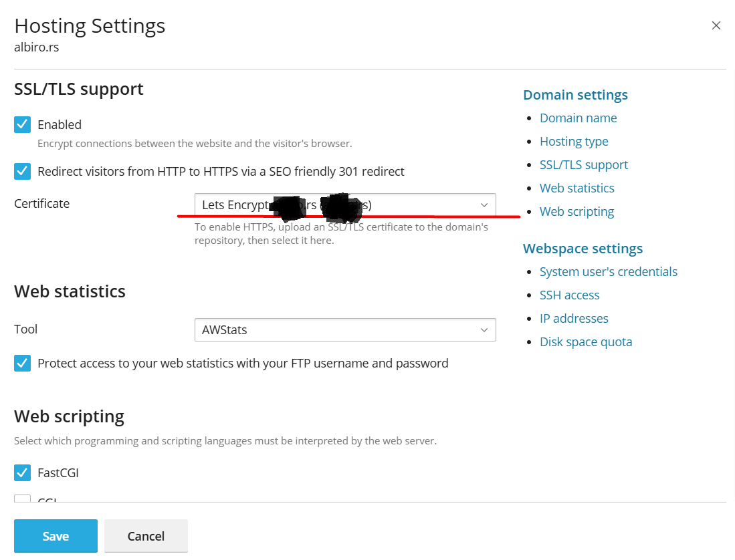
Task: Open the Certificate dropdown
Action: click(345, 204)
